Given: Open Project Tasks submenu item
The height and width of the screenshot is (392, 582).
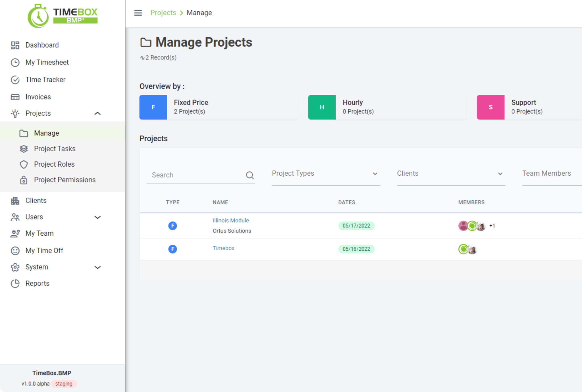Looking at the screenshot, I should point(55,149).
